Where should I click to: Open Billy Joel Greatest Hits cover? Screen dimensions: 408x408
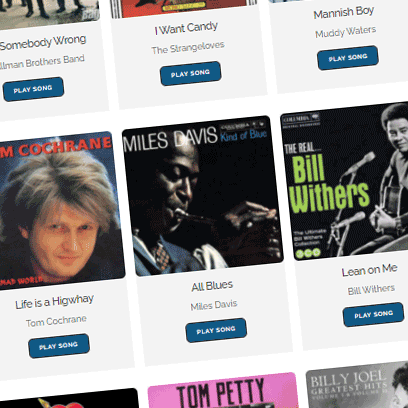point(358,383)
